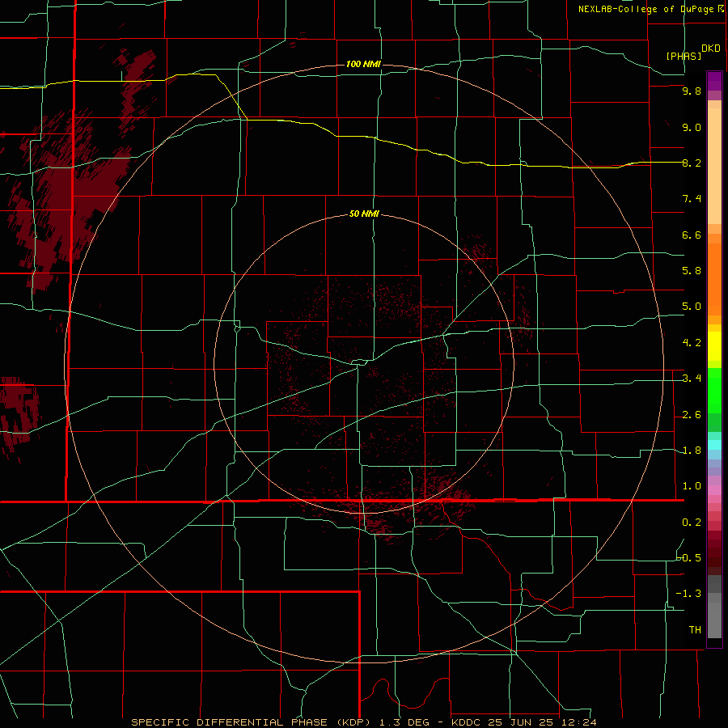Click the 2.6 scale value
The image size is (728, 728).
click(x=692, y=415)
